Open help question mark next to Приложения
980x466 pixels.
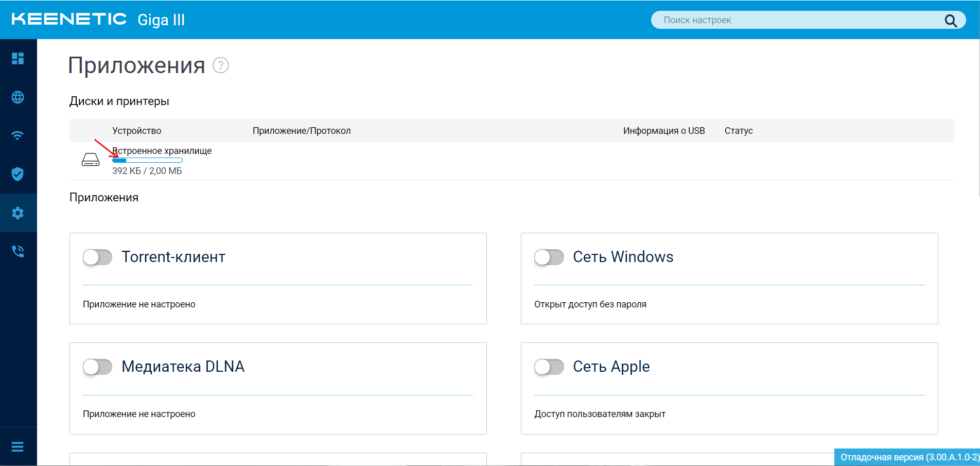(x=221, y=65)
